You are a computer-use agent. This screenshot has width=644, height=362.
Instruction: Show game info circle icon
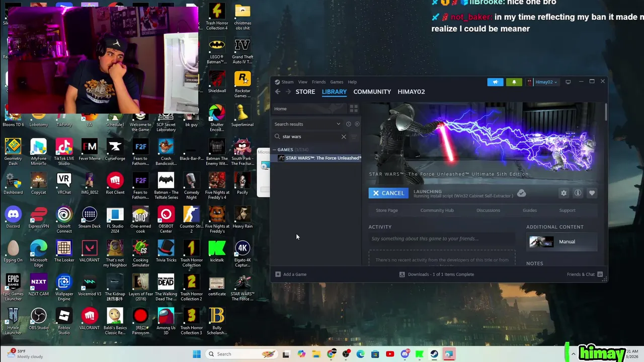click(x=578, y=193)
